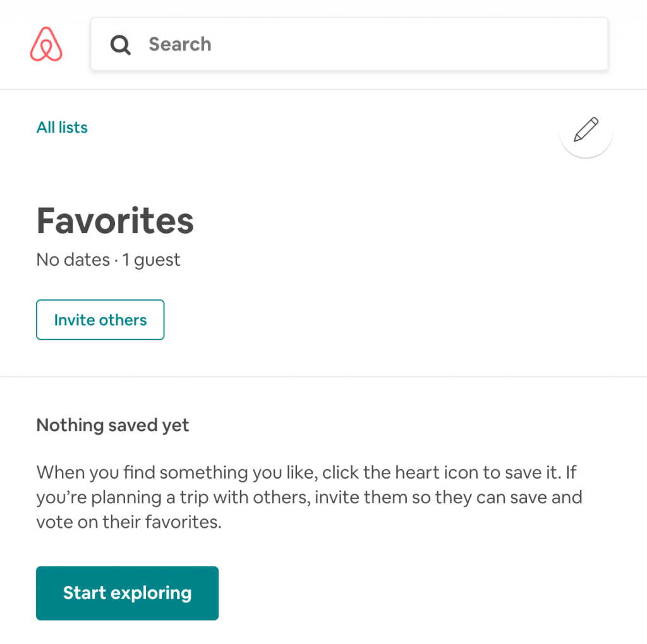
Task: Select the Favorites list title
Action: [x=115, y=221]
